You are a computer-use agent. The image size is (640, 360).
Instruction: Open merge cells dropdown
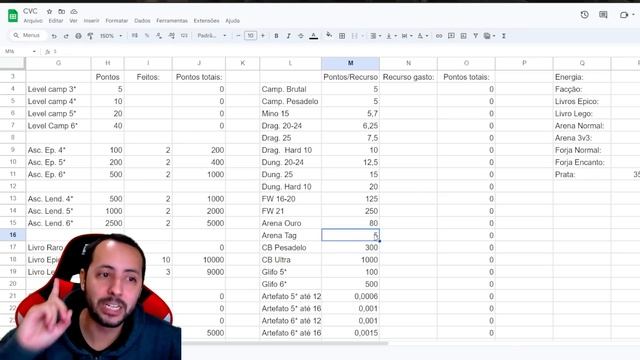pyautogui.click(x=357, y=36)
